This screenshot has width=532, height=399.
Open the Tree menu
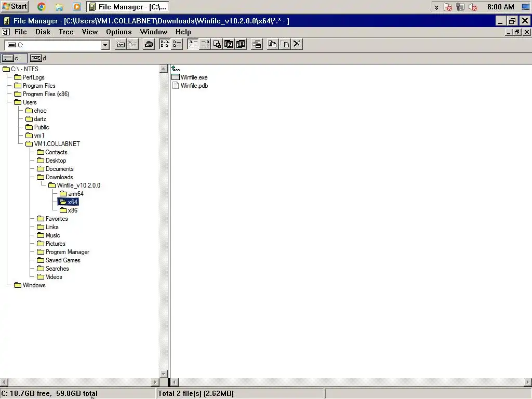66,32
